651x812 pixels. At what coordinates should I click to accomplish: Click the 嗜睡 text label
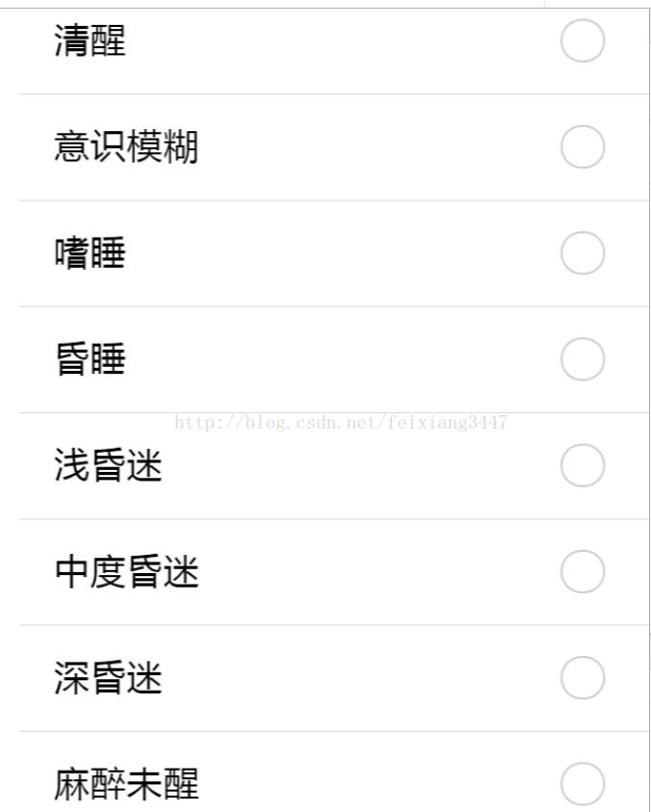[x=90, y=254]
